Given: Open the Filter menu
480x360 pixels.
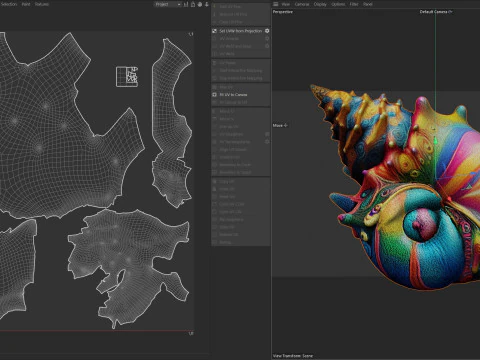Looking at the screenshot, I should 354,4.
